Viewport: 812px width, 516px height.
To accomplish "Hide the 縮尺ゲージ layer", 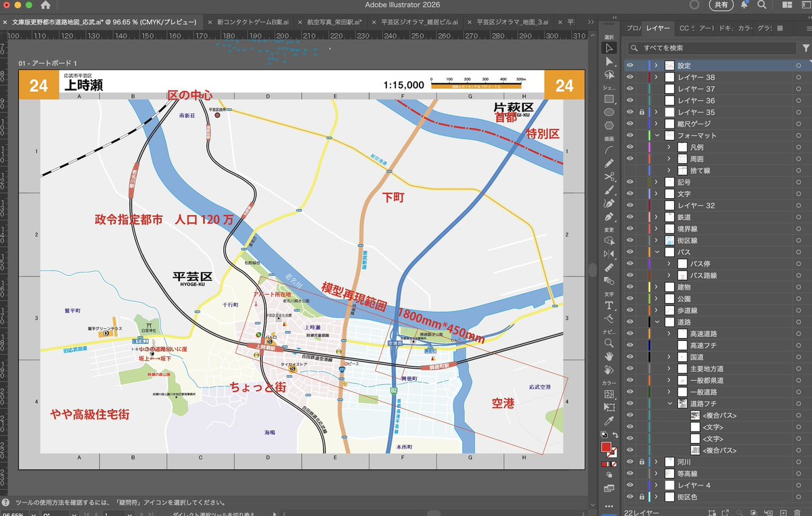I will (x=630, y=124).
